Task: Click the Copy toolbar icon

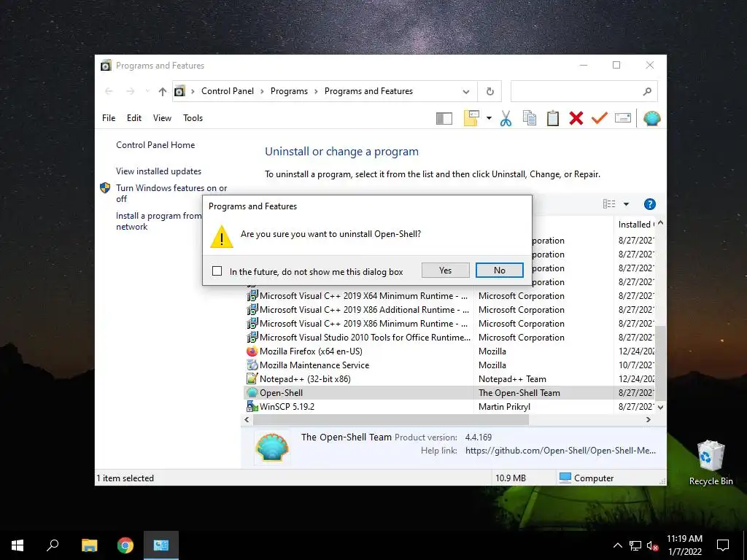Action: pyautogui.click(x=530, y=118)
